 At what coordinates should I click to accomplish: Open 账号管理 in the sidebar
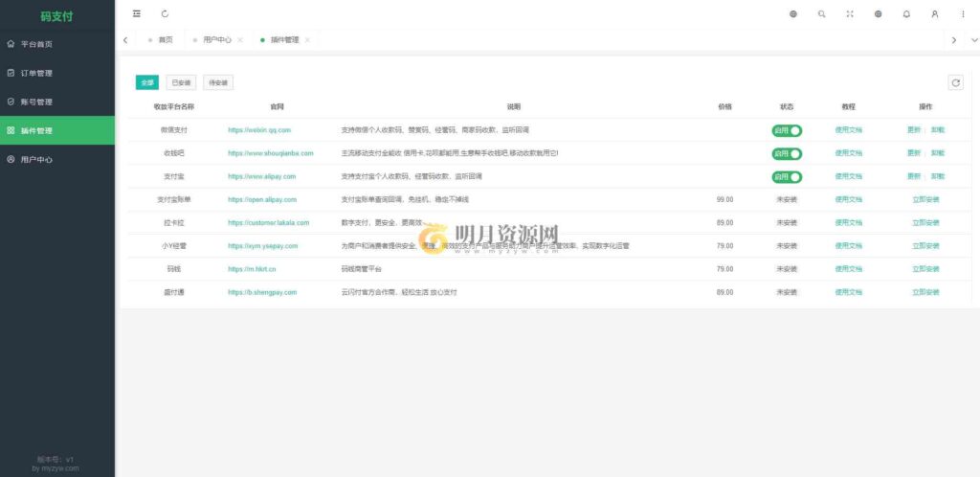pos(56,102)
